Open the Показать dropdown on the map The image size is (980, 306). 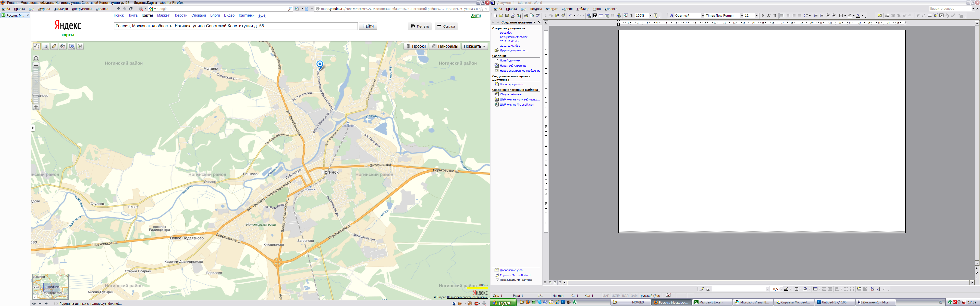475,46
